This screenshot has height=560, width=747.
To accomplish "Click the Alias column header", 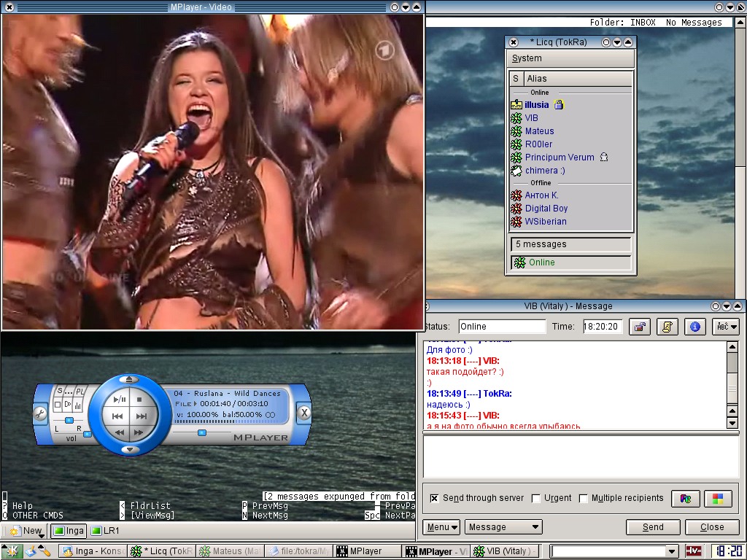I will click(x=578, y=79).
